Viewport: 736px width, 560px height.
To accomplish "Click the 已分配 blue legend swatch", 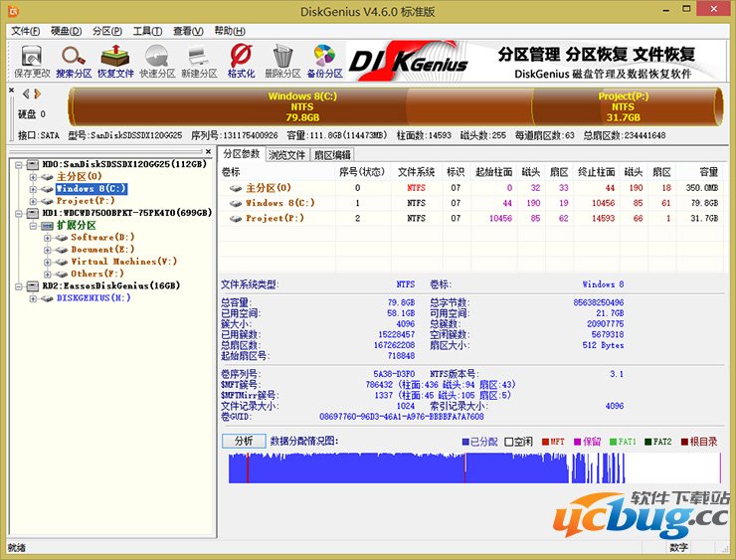I will [465, 442].
